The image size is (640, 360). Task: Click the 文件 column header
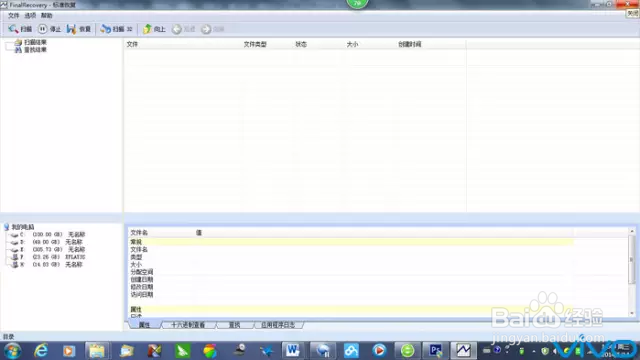(132, 44)
